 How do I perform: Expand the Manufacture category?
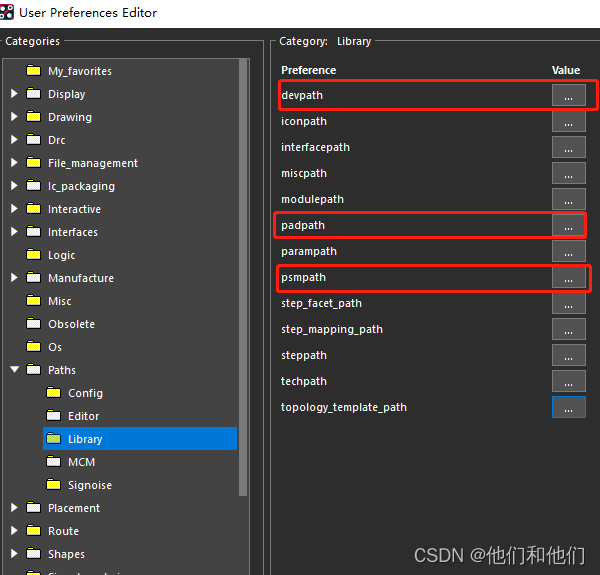[14, 278]
